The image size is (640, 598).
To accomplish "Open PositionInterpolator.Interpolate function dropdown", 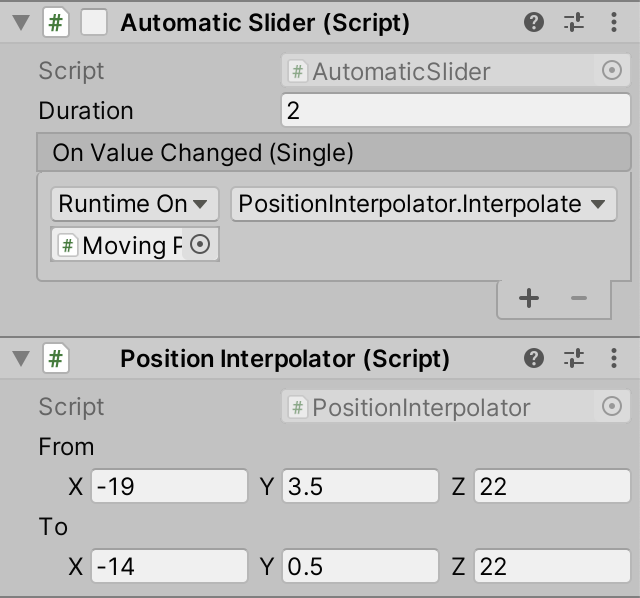I will [x=424, y=204].
